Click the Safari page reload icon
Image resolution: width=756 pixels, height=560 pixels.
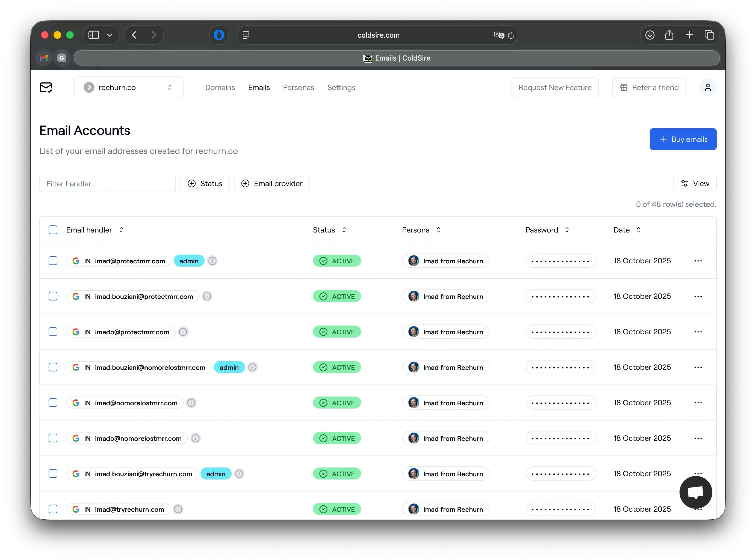511,35
